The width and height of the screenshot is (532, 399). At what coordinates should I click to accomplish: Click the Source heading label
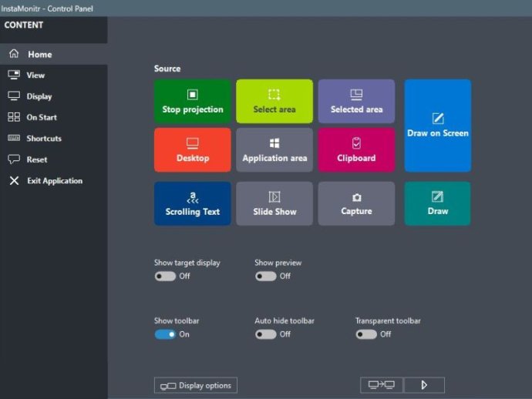167,69
